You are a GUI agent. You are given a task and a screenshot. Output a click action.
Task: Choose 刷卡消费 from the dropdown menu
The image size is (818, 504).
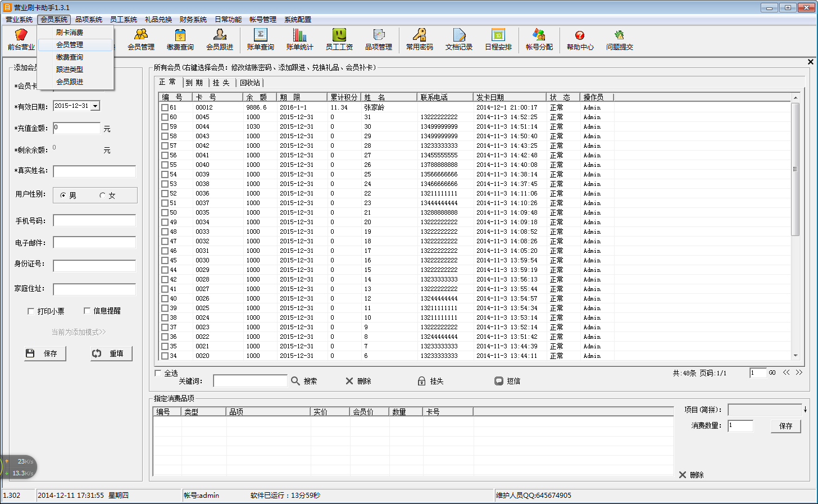(x=70, y=32)
